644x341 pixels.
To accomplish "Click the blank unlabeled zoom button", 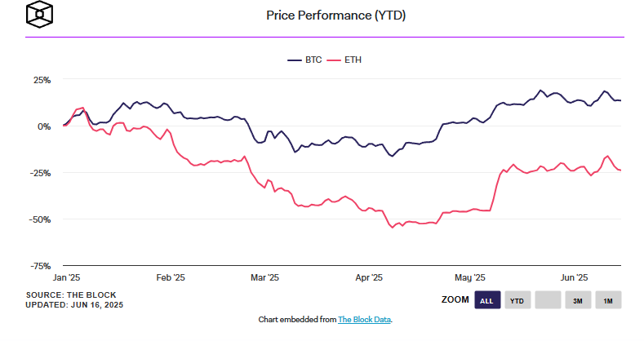I will (x=548, y=300).
